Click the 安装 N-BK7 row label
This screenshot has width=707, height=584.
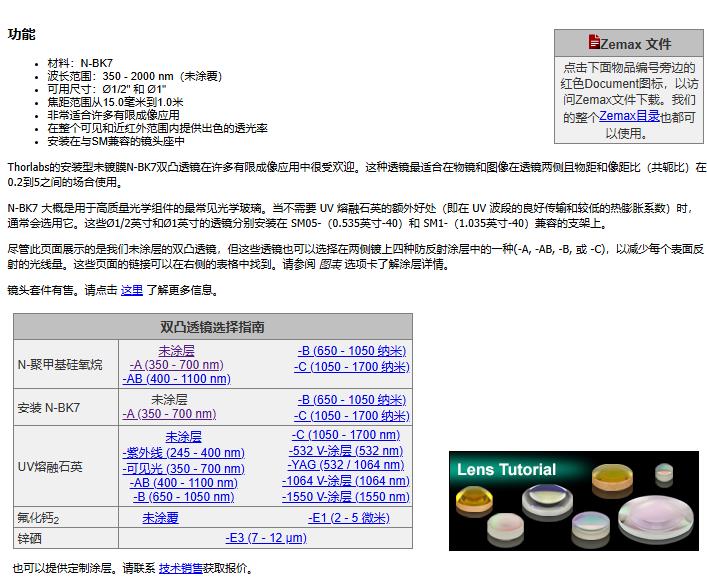point(49,408)
